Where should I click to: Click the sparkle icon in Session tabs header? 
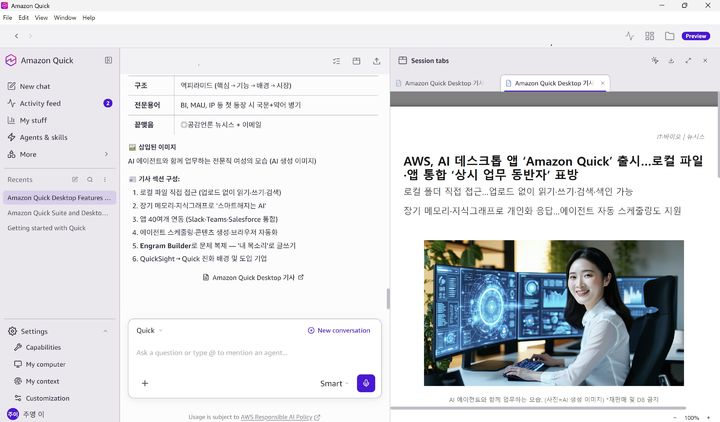[x=655, y=60]
